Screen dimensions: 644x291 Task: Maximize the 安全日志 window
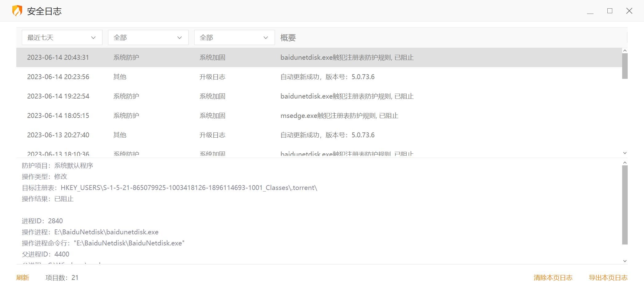coord(610,11)
